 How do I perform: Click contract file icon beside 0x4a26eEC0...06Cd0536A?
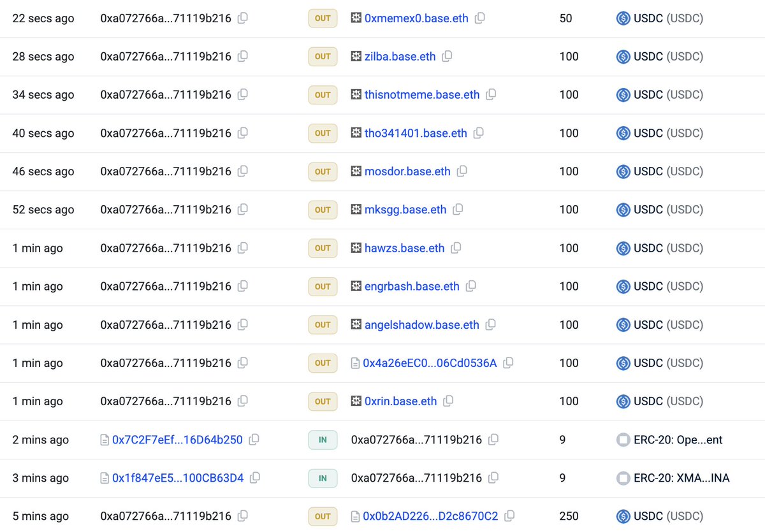point(356,363)
